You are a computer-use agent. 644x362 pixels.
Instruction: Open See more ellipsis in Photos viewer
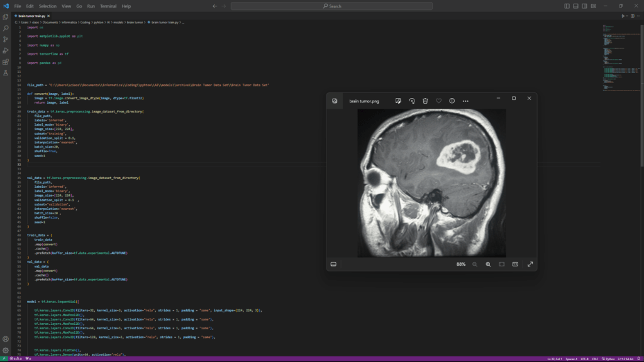point(465,101)
